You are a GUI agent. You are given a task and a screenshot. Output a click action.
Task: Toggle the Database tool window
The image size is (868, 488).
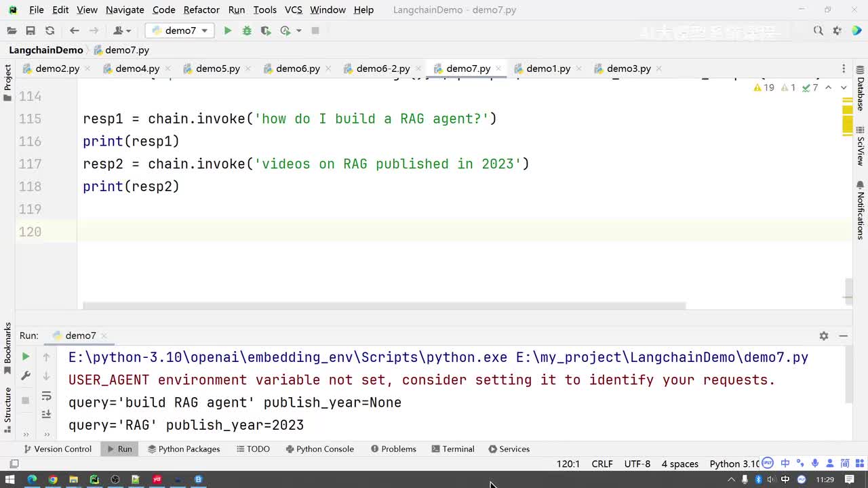coord(860,88)
